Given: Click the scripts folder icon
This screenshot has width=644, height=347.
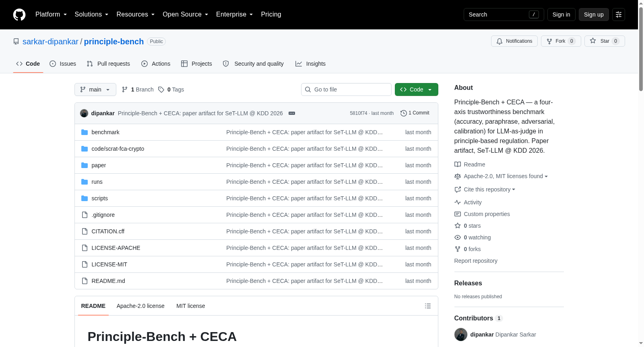Looking at the screenshot, I should (x=85, y=198).
